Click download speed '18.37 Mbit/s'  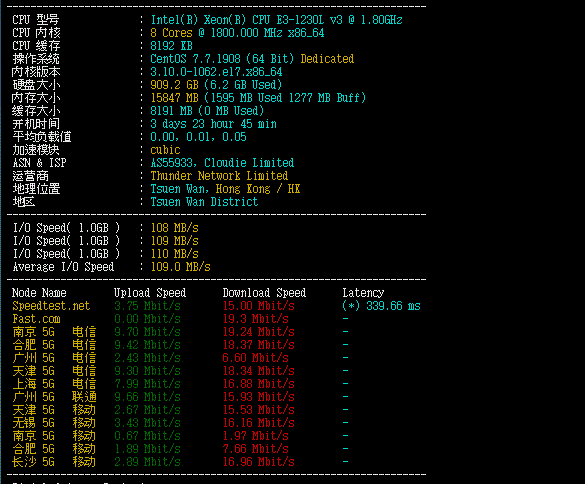click(x=259, y=345)
